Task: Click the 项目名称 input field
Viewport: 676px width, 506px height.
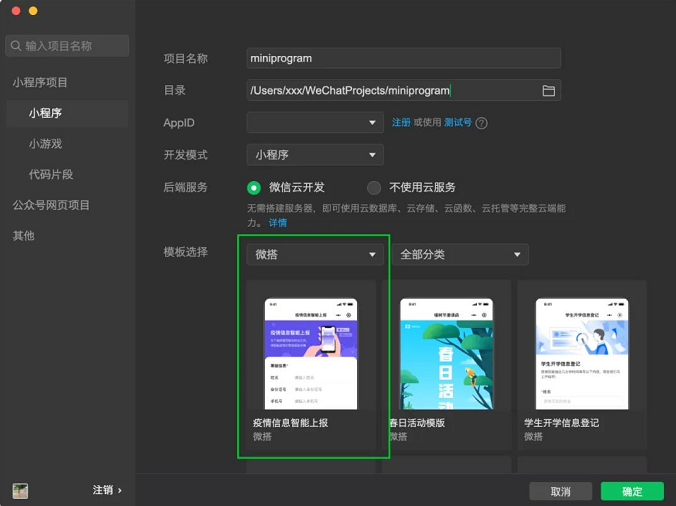Action: pyautogui.click(x=403, y=59)
